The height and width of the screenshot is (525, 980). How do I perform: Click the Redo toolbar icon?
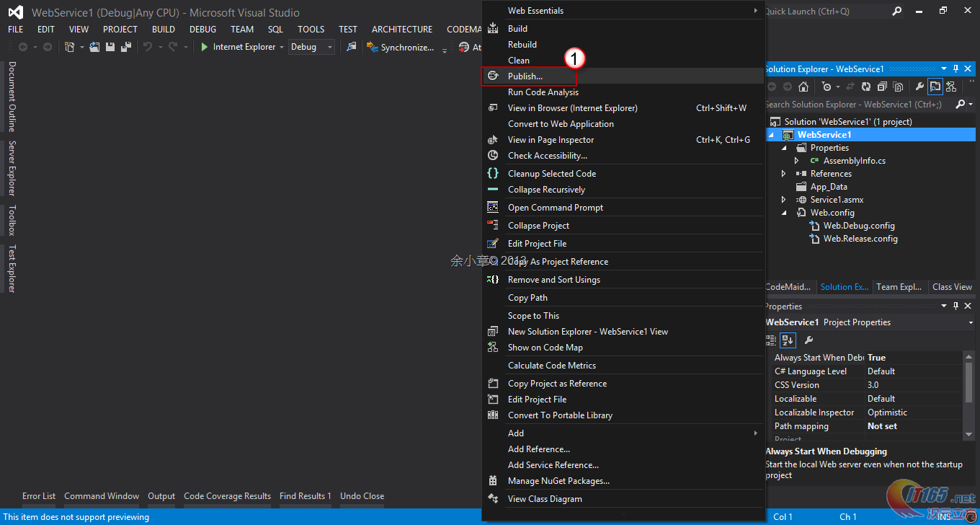click(x=173, y=47)
